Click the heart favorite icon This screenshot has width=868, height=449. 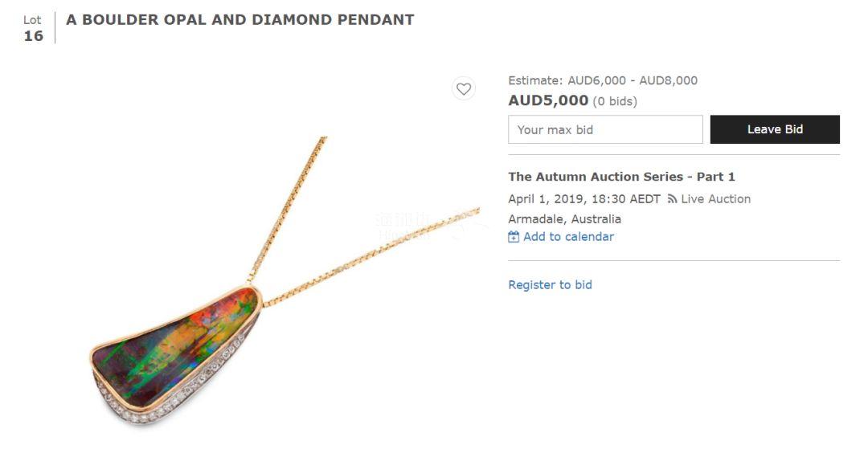tap(464, 89)
